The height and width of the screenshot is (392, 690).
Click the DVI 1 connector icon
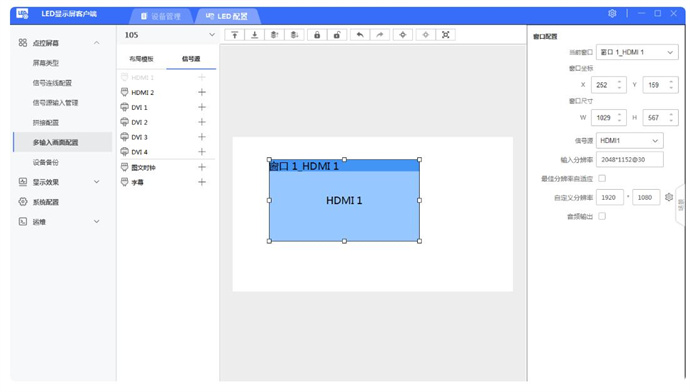125,107
